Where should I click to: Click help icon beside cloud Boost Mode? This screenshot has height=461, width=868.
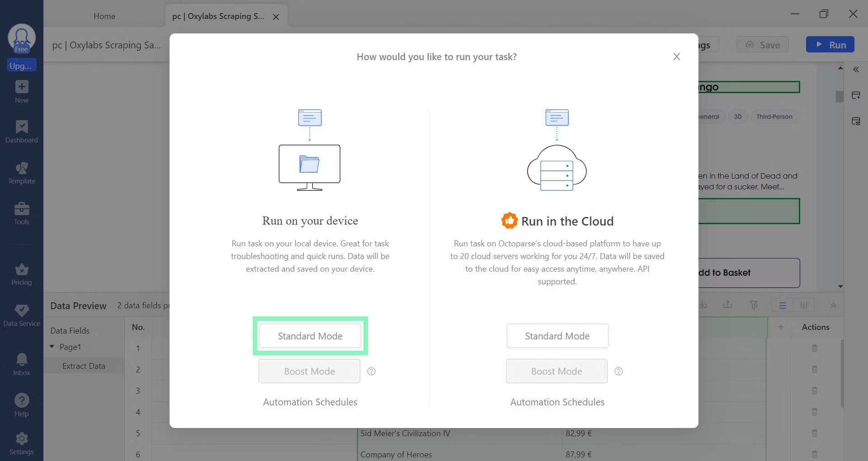618,371
